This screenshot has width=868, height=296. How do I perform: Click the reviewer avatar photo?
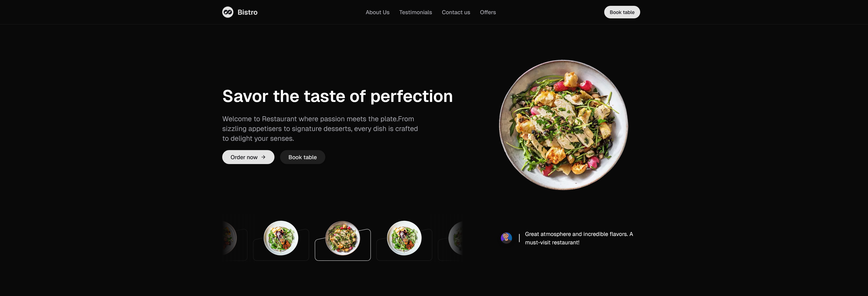point(506,238)
